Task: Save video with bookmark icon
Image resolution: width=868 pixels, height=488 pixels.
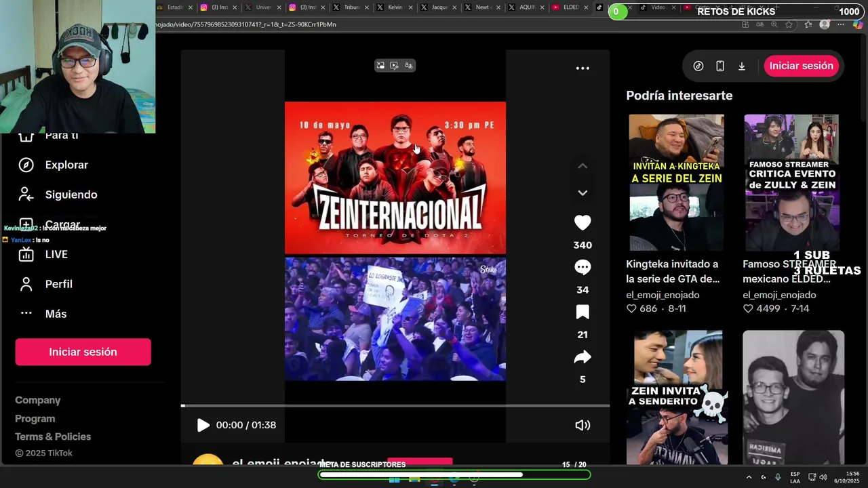Action: click(x=583, y=312)
